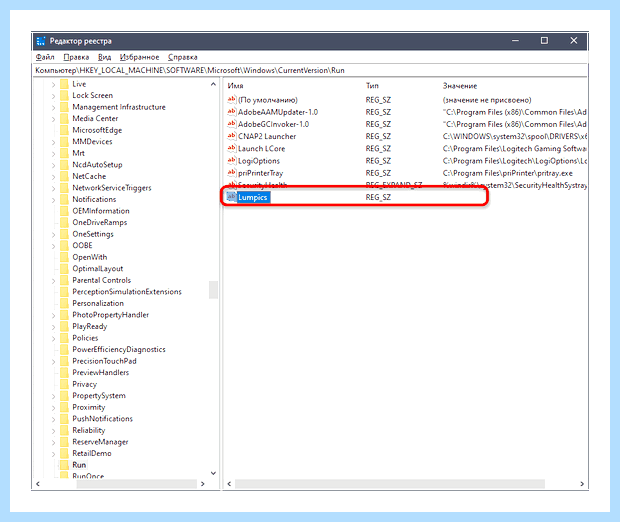The width and height of the screenshot is (620, 522).
Task: Click the registry path address bar
Action: (310, 70)
